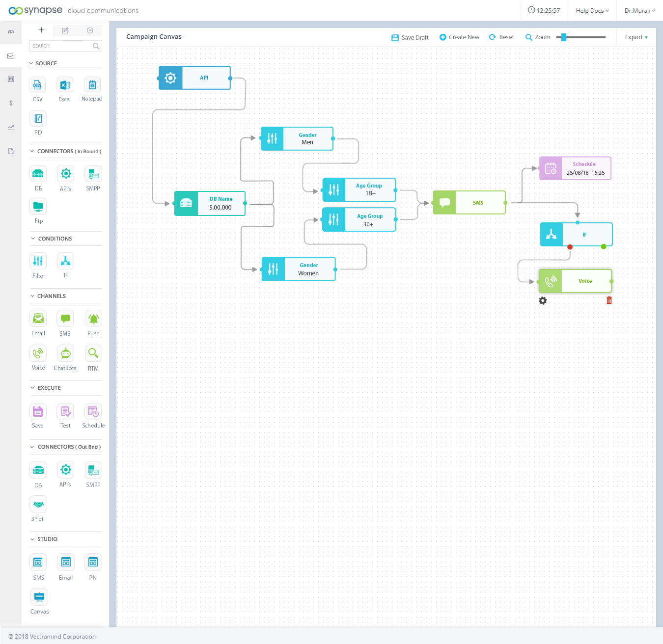Click Save Draft button

(410, 37)
